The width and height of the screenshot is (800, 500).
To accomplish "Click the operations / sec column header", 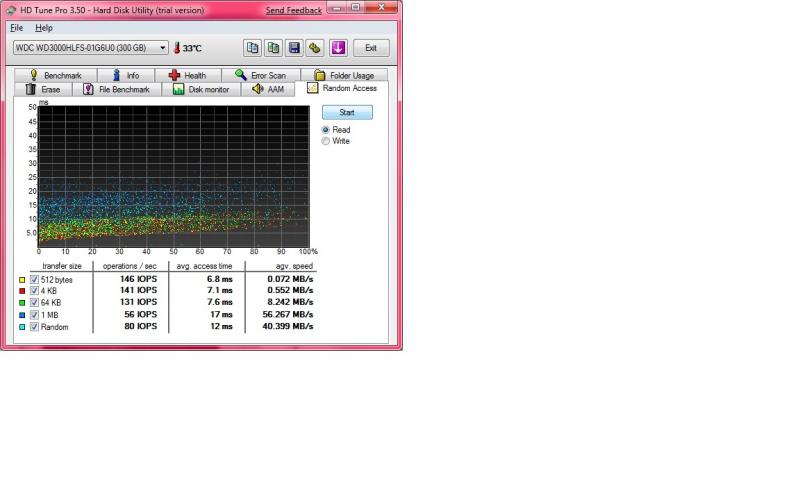I will 130,266.
